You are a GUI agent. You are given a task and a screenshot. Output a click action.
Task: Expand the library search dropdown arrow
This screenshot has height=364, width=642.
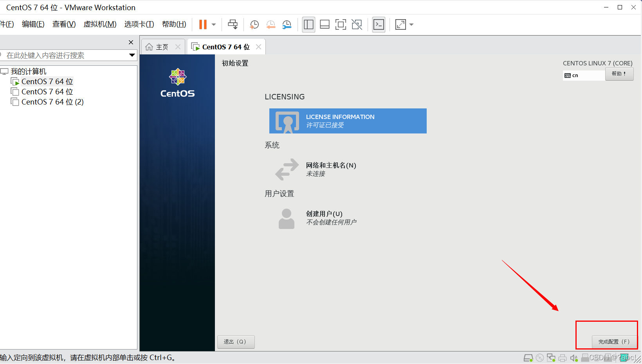tap(132, 55)
